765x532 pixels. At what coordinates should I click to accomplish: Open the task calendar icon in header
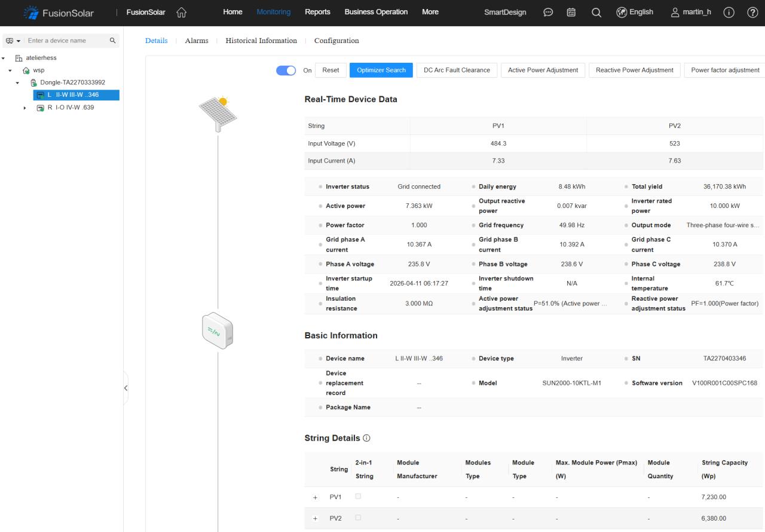[571, 12]
